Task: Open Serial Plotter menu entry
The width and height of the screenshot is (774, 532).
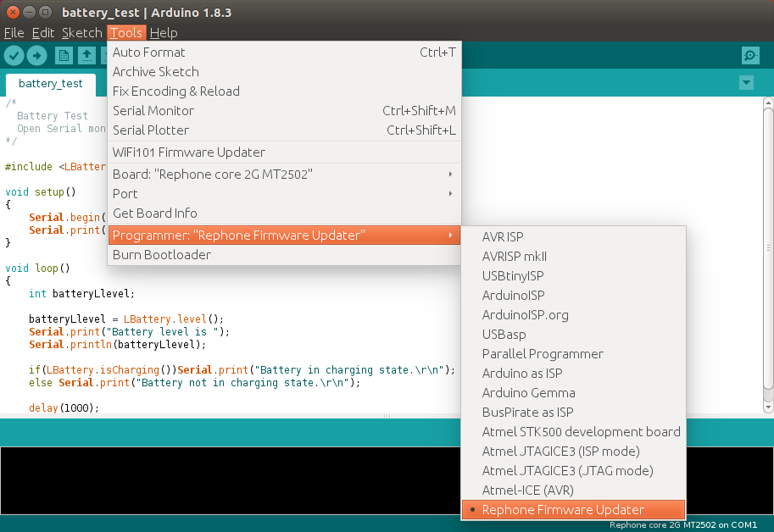Action: click(284, 130)
